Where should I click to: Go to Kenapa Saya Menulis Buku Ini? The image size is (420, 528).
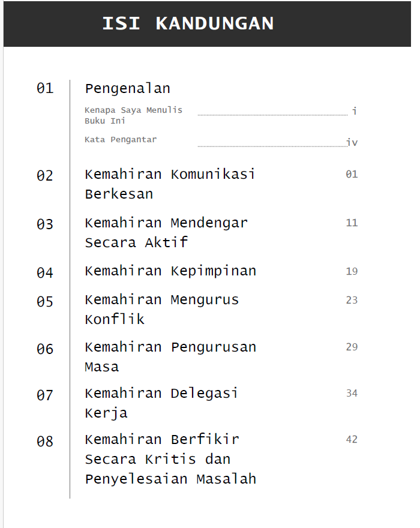click(x=133, y=115)
